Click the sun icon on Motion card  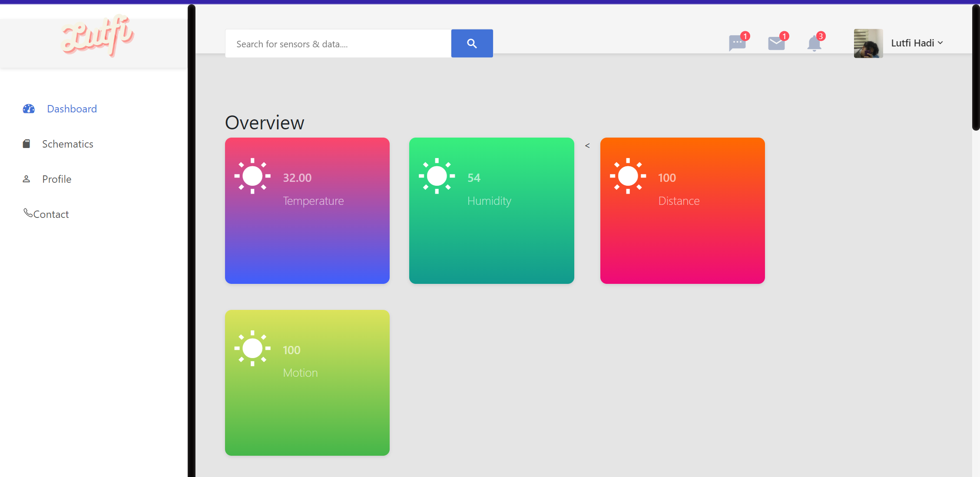click(x=252, y=349)
